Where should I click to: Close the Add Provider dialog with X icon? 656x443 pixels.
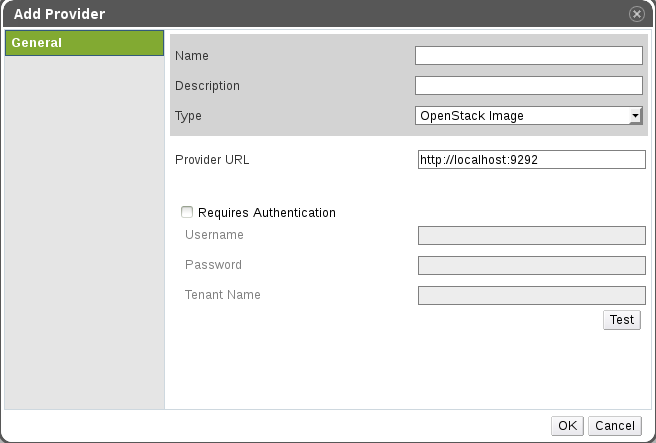point(636,14)
